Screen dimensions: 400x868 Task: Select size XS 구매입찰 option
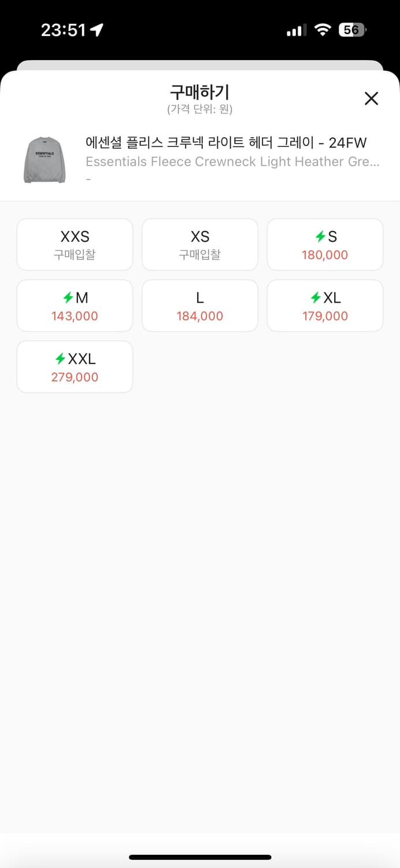[199, 245]
